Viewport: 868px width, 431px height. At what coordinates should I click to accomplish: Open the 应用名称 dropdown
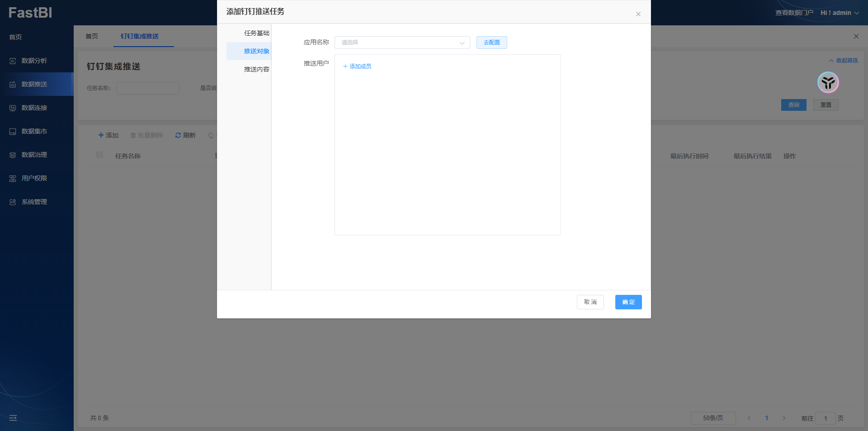point(402,43)
